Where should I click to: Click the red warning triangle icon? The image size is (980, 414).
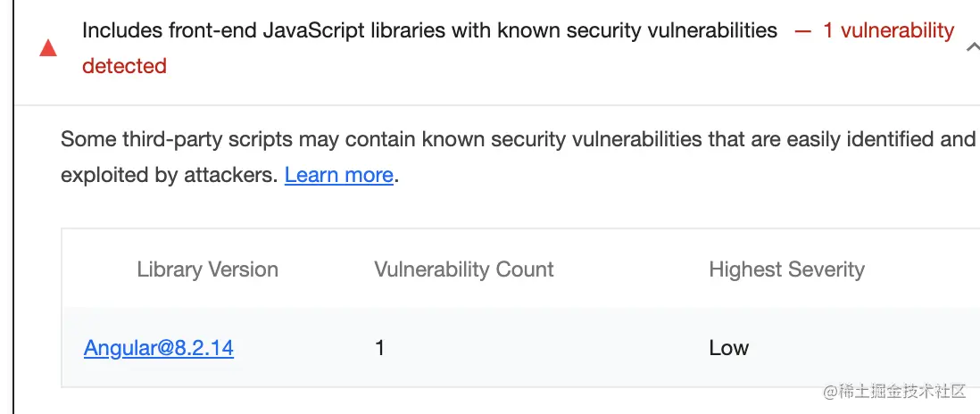click(x=48, y=48)
